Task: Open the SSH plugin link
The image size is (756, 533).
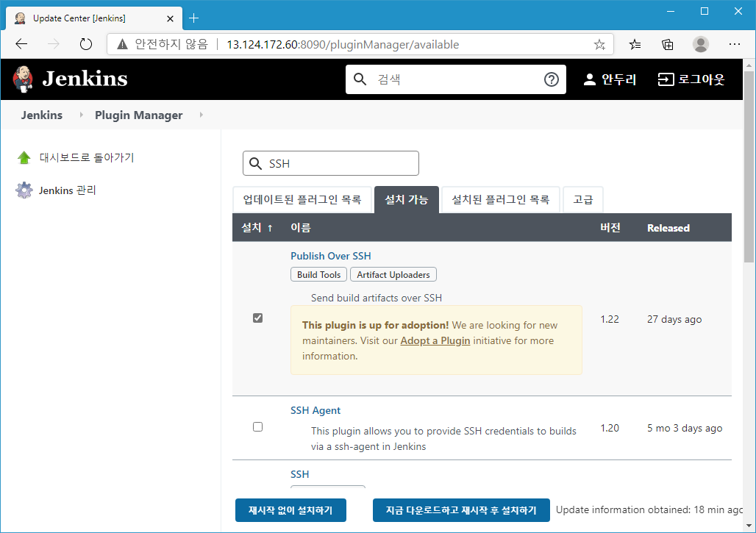Action: click(299, 474)
